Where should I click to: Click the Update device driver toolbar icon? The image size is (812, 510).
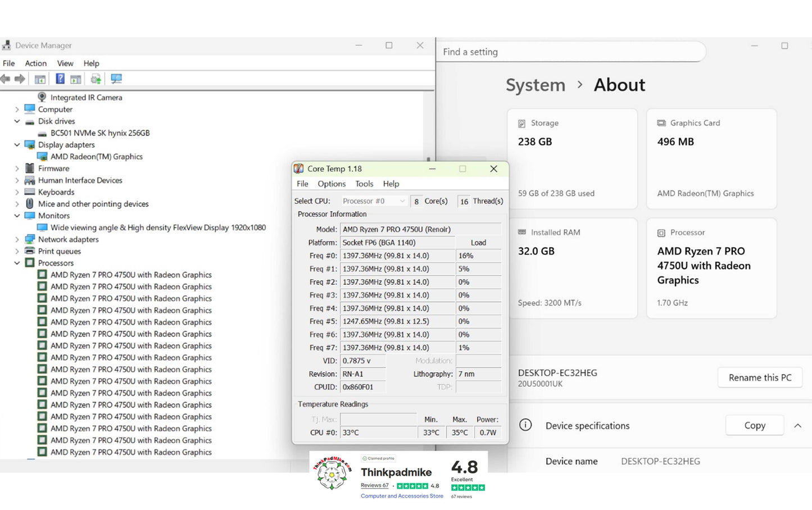96,79
